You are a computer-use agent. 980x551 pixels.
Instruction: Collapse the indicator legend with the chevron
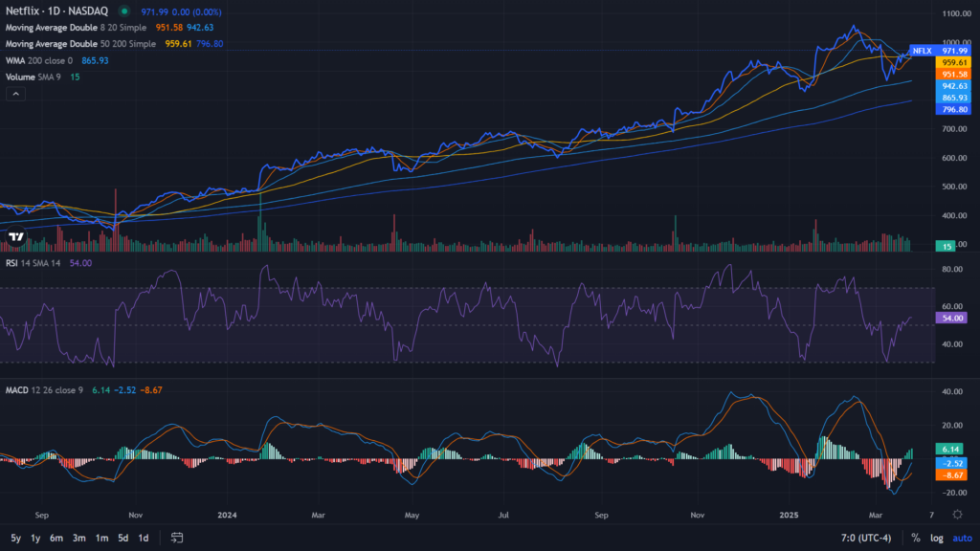[x=16, y=94]
